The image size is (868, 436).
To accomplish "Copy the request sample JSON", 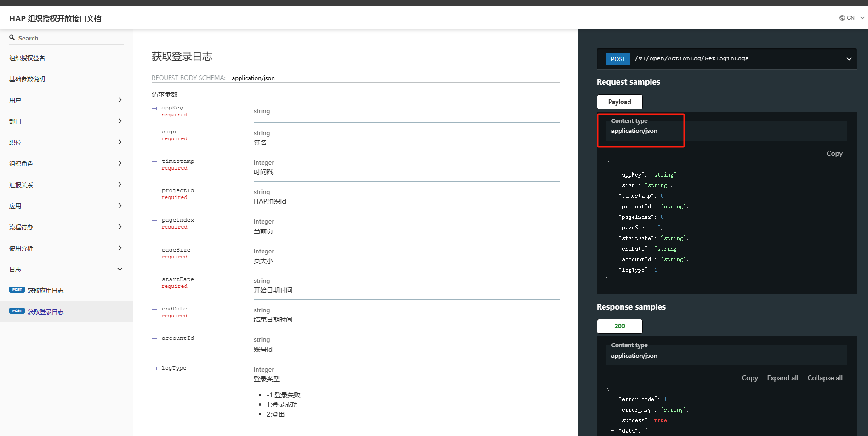I will click(x=834, y=154).
